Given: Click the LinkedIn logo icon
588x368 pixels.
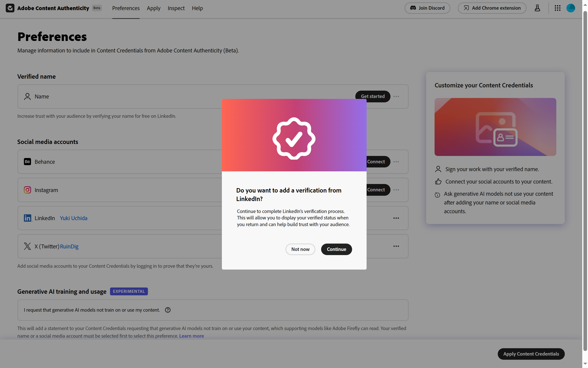Looking at the screenshot, I should (x=28, y=218).
